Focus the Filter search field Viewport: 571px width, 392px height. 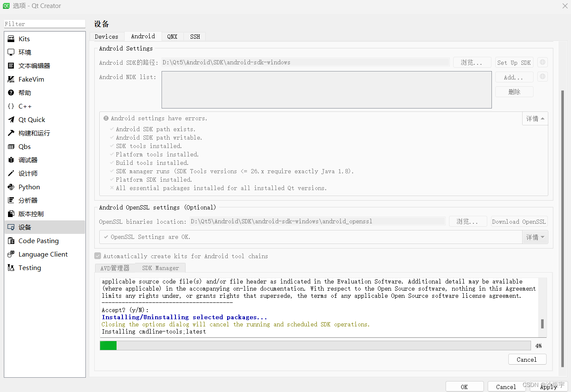(45, 24)
